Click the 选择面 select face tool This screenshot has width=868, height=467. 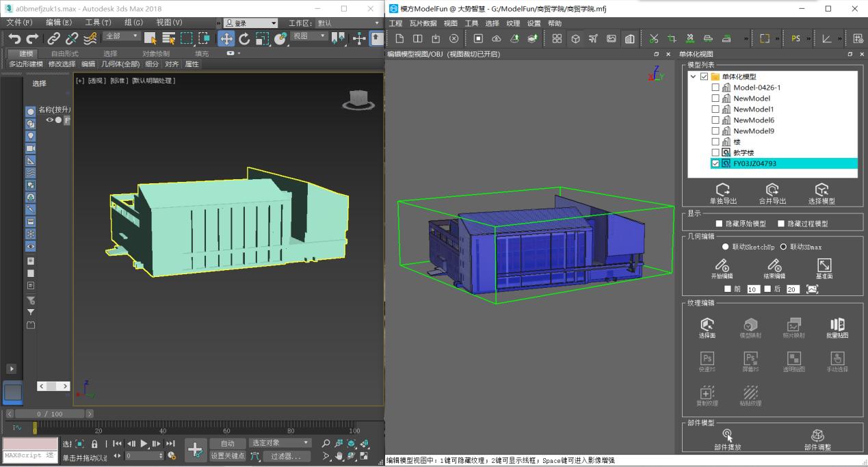707,324
